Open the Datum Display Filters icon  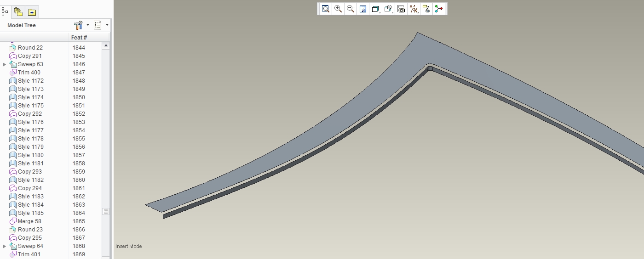(x=414, y=9)
